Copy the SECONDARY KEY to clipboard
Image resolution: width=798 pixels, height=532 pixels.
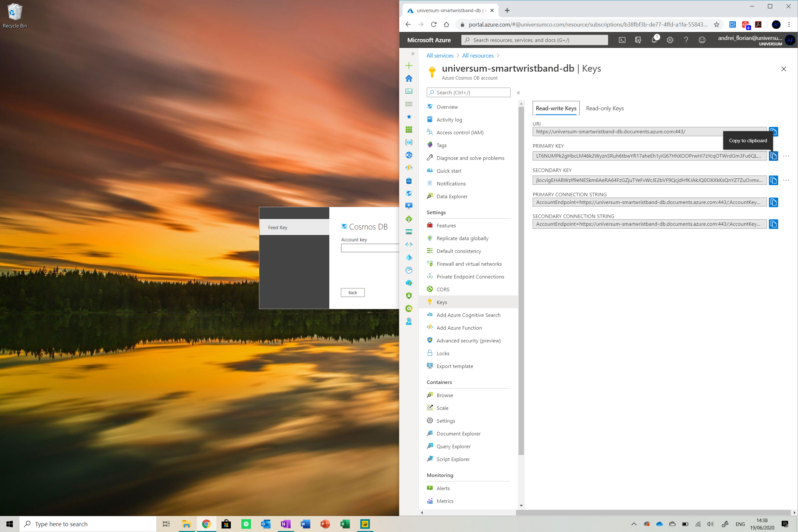pos(773,180)
